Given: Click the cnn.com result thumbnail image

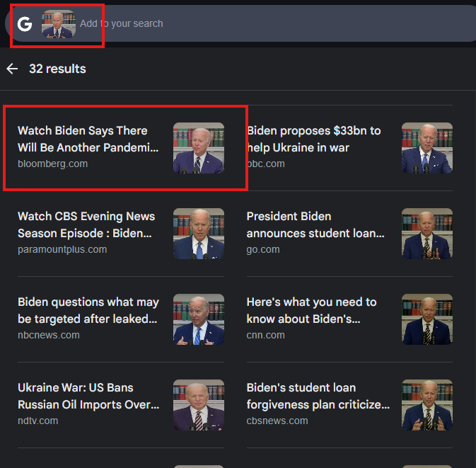Looking at the screenshot, I should tap(427, 319).
